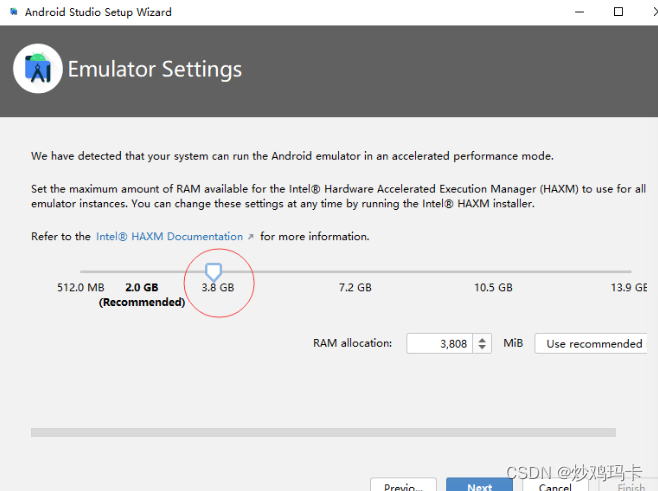Click the RAM slider thumb handle
Image resolution: width=658 pixels, height=491 pixels.
coord(213,272)
